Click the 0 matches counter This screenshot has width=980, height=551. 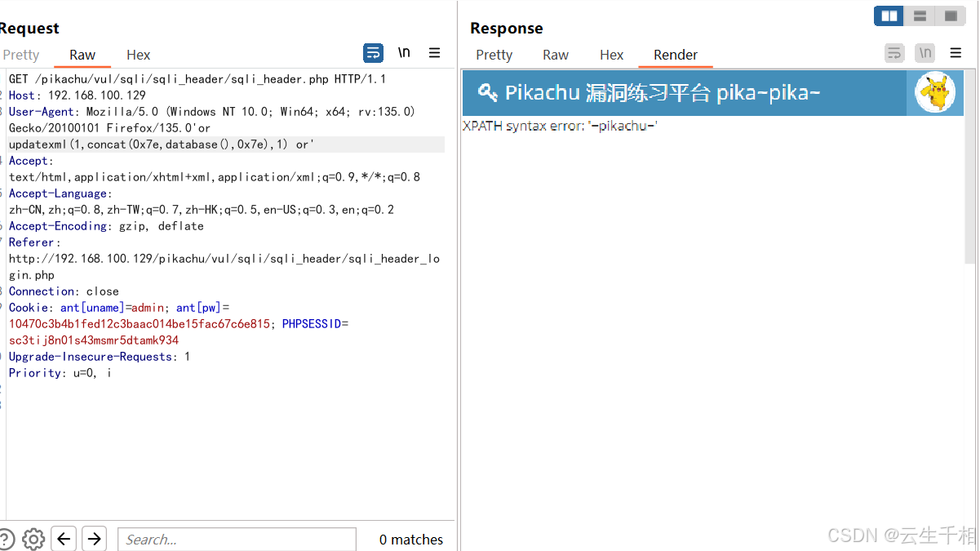point(411,540)
